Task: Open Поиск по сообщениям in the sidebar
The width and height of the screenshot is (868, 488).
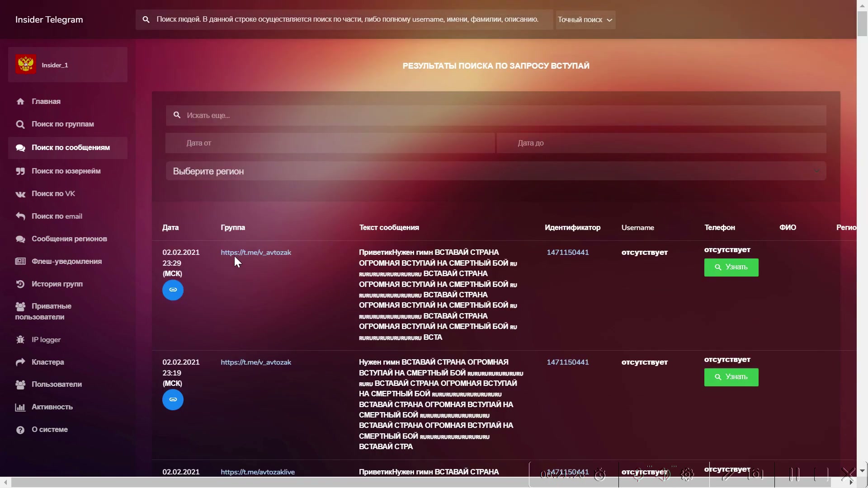Action: coord(68,148)
